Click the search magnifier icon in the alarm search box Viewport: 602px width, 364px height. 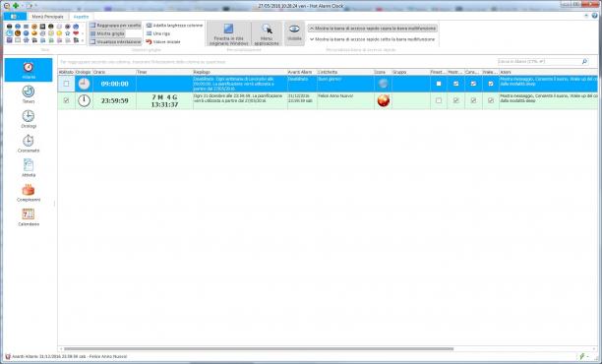pyautogui.click(x=584, y=61)
